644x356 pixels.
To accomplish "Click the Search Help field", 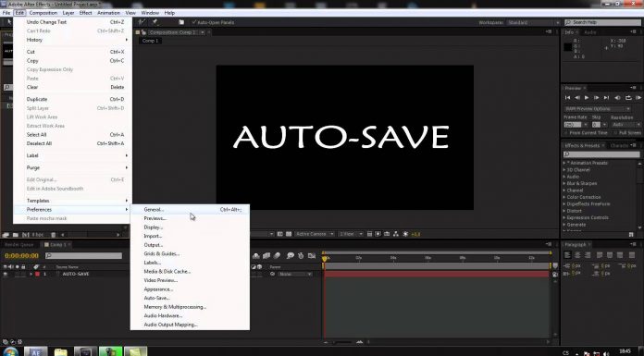I will [x=602, y=22].
